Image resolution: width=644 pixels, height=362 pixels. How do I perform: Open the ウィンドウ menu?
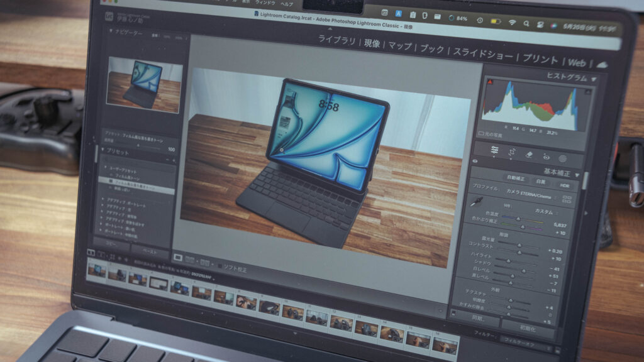(265, 3)
